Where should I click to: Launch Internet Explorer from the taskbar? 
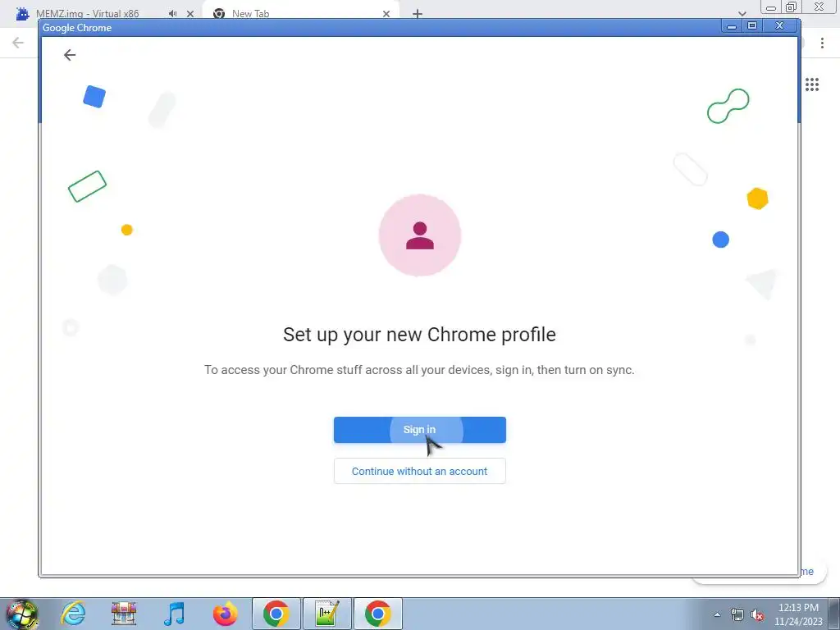click(73, 614)
